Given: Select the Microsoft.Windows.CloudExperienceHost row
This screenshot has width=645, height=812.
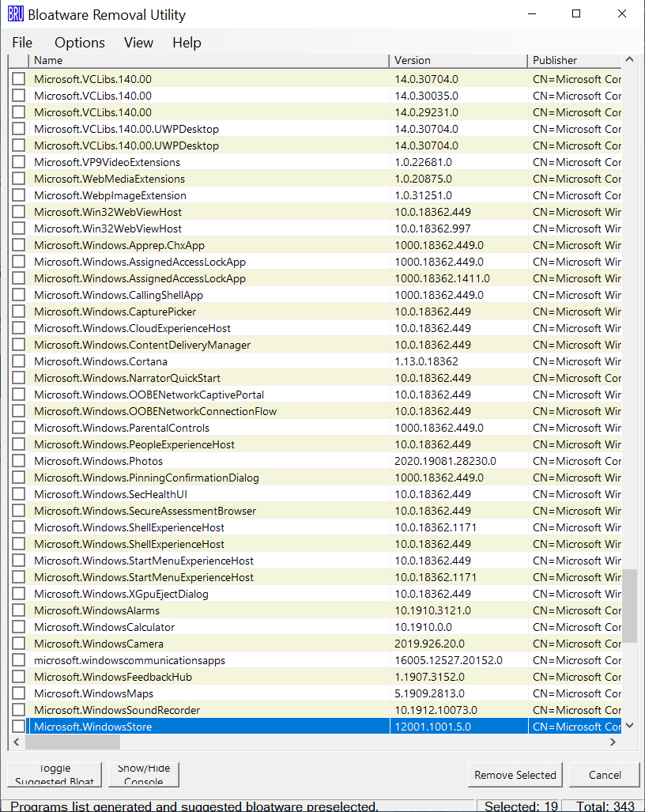Looking at the screenshot, I should (x=315, y=328).
